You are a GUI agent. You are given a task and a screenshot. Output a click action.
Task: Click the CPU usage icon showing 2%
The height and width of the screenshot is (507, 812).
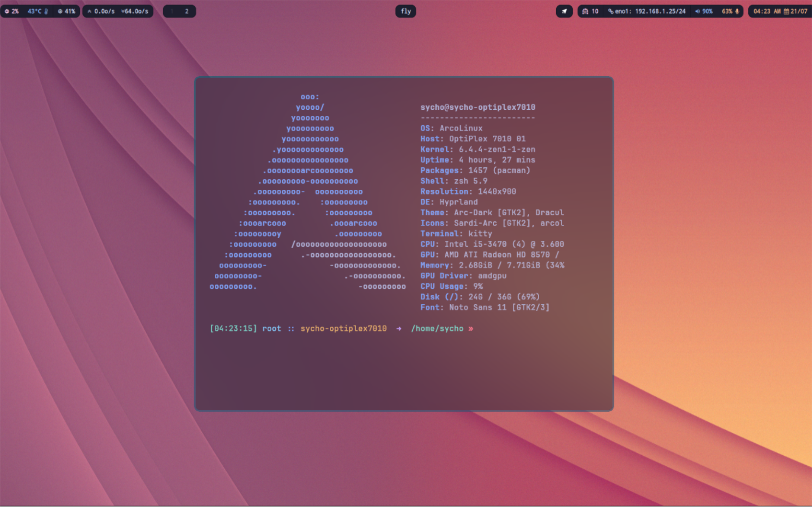(x=6, y=11)
